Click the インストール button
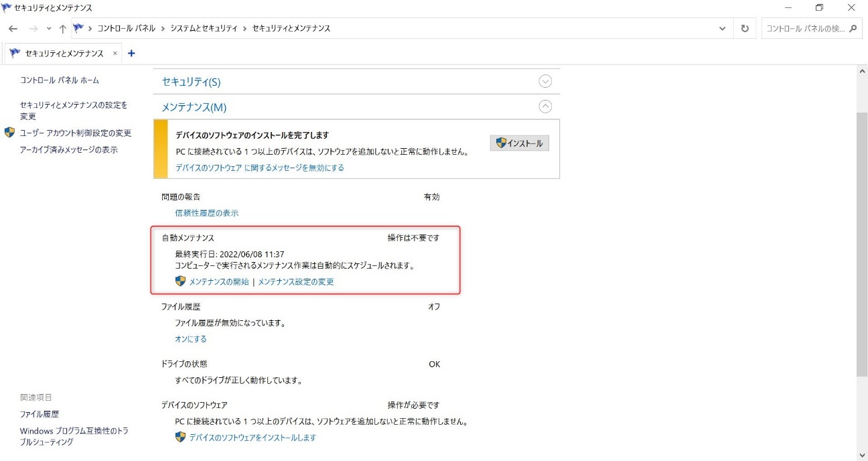This screenshot has width=868, height=461. pyautogui.click(x=519, y=143)
